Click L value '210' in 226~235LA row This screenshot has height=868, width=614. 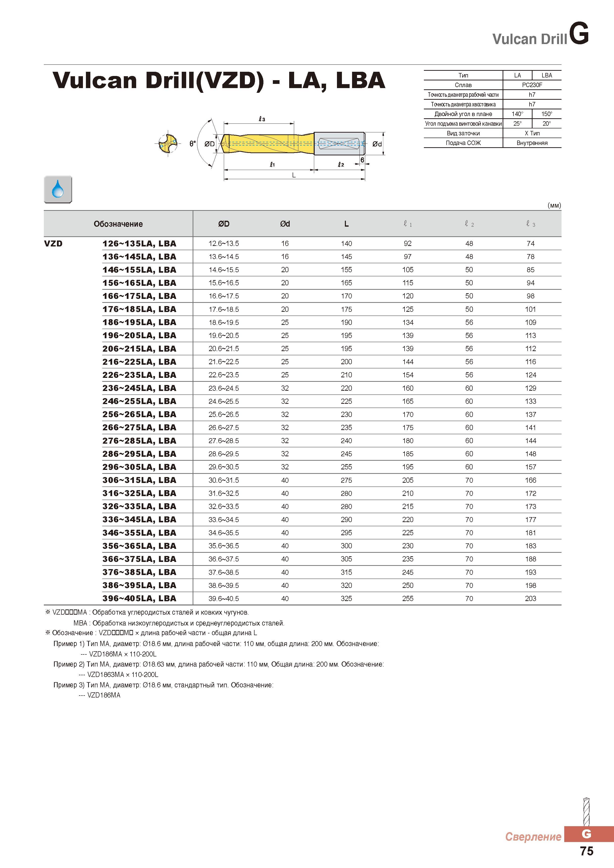[346, 375]
